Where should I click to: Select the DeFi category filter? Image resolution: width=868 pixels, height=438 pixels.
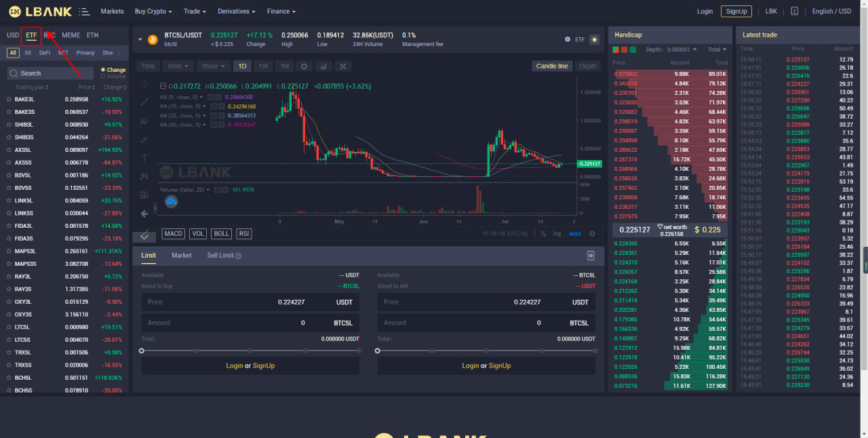[x=45, y=52]
